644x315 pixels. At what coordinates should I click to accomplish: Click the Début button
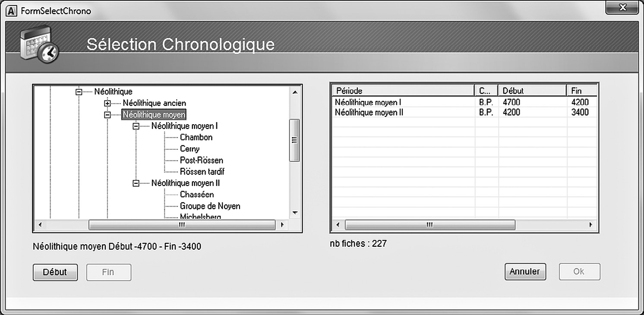[x=55, y=272]
